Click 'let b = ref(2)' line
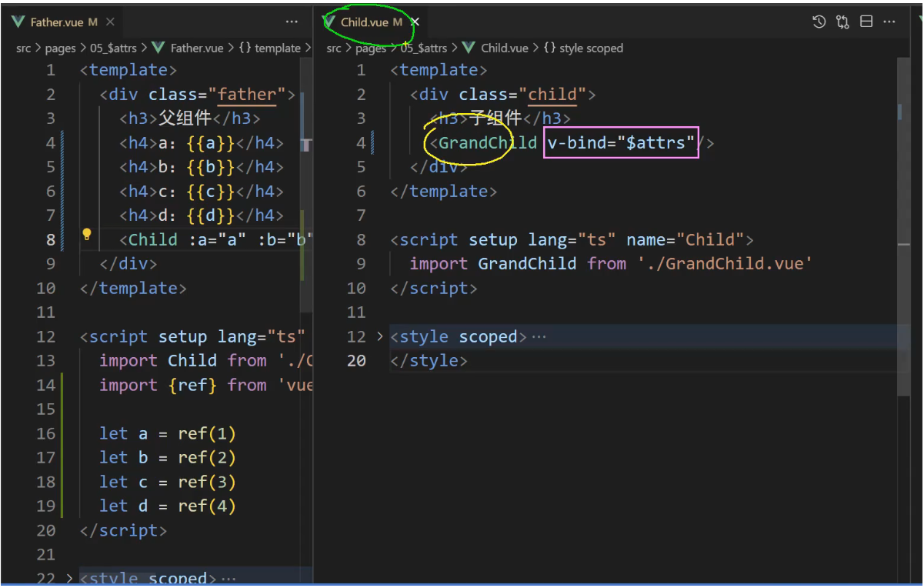This screenshot has width=924, height=588. [167, 457]
